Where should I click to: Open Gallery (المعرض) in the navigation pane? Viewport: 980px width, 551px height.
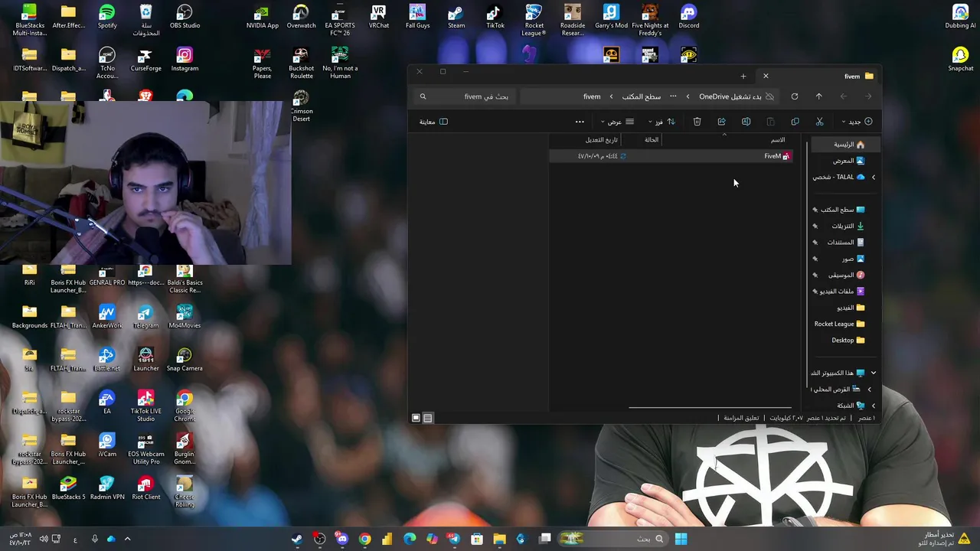(848, 161)
